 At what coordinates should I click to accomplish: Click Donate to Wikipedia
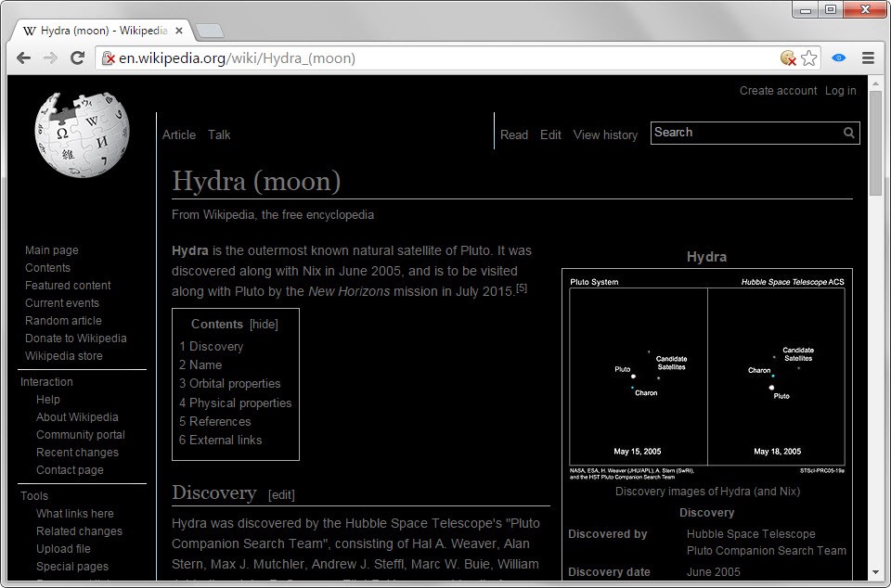(75, 339)
